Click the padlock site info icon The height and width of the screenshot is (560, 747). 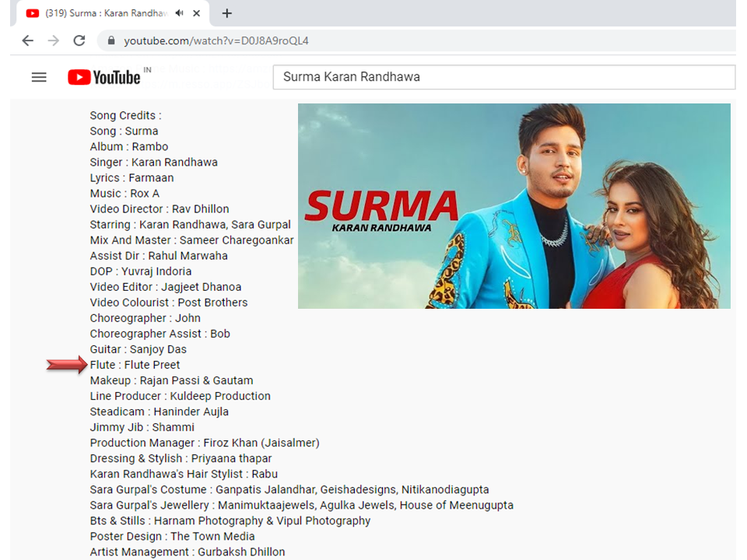111,41
